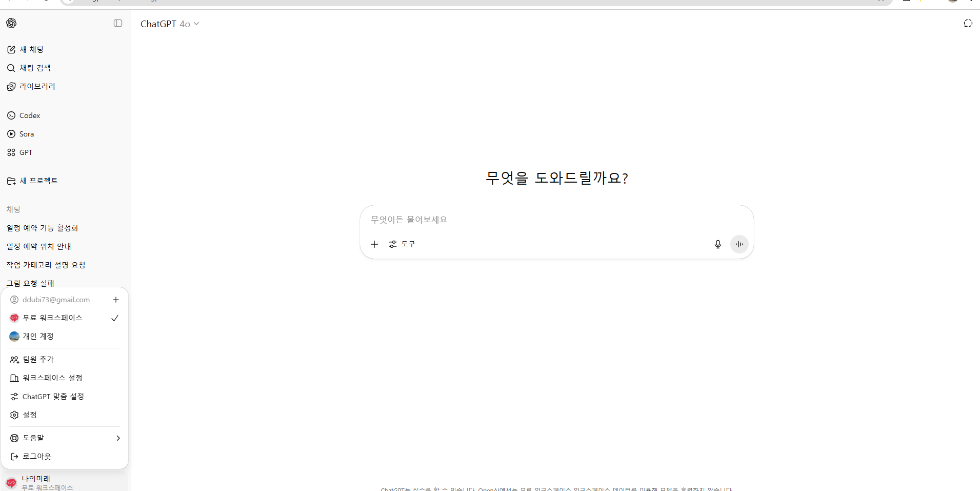Click the microphone dictation icon
Viewport: 980px width, 491px height.
[x=718, y=244]
